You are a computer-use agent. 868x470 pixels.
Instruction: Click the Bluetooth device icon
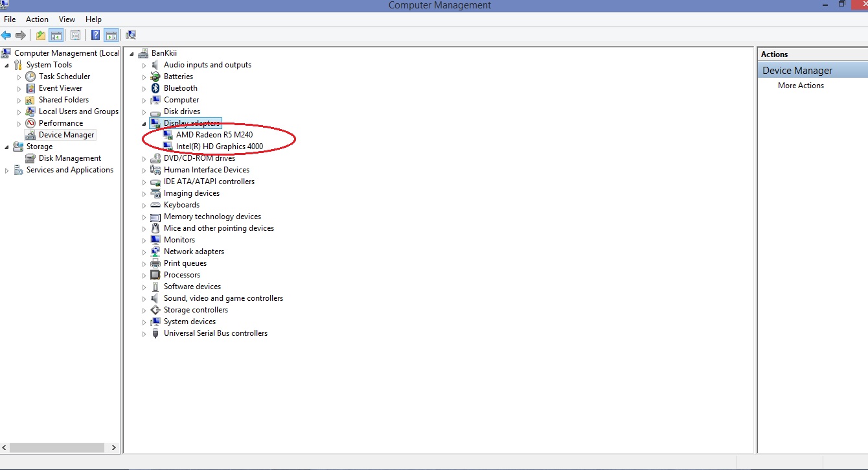(155, 88)
